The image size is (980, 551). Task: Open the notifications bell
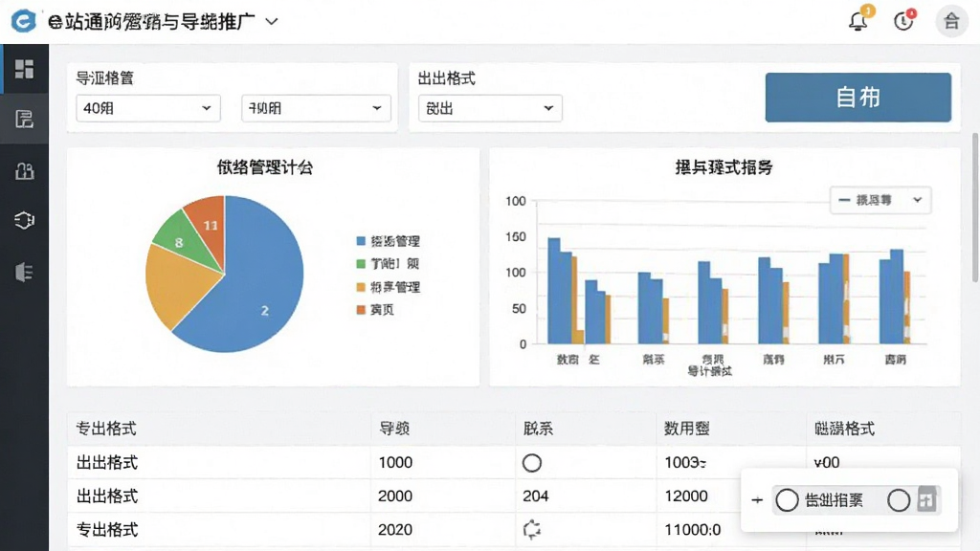click(858, 21)
